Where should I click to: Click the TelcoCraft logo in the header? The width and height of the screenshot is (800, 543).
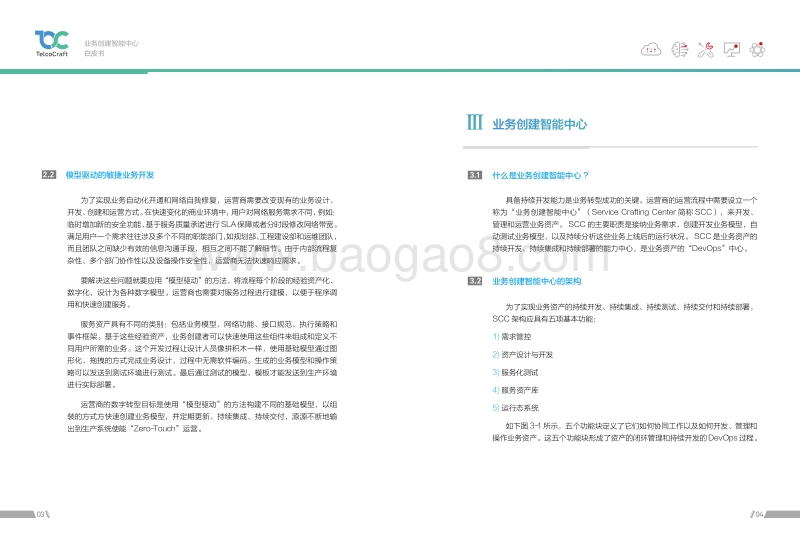pos(52,44)
